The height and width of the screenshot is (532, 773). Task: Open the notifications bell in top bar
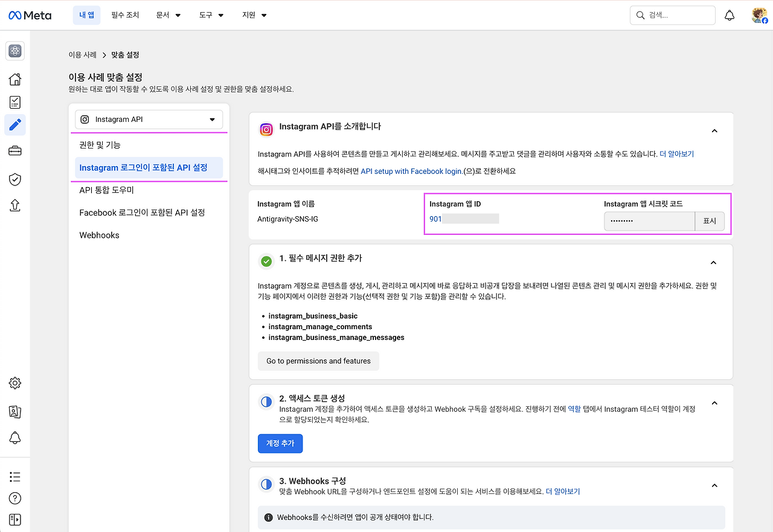730,15
